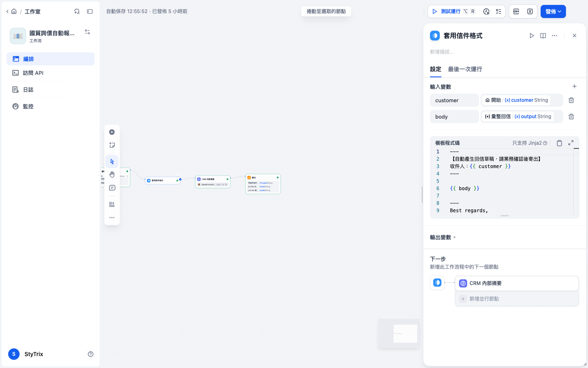Screen dimensions: 588x368
Task: Click the Jinja2 help info icon
Action: tap(545, 143)
